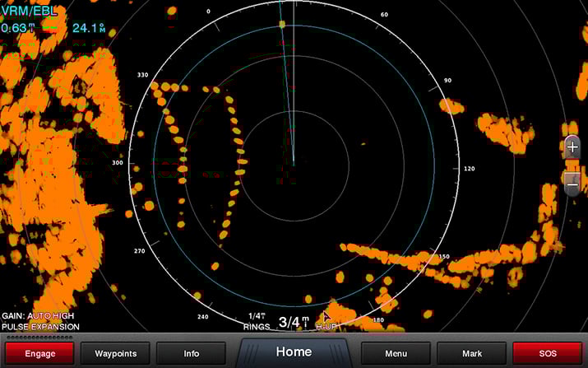
Task: Go to the Home screen
Action: (x=294, y=352)
